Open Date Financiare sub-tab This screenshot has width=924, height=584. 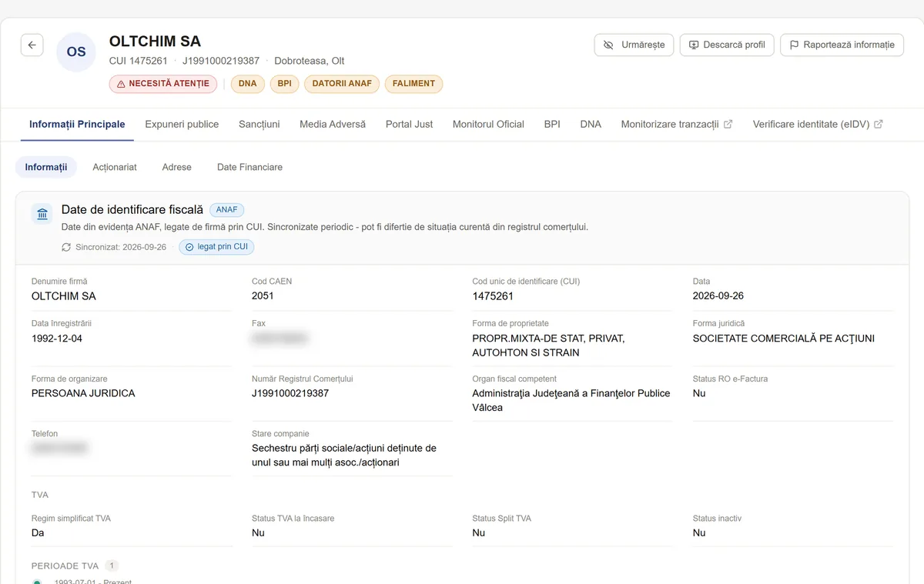249,167
